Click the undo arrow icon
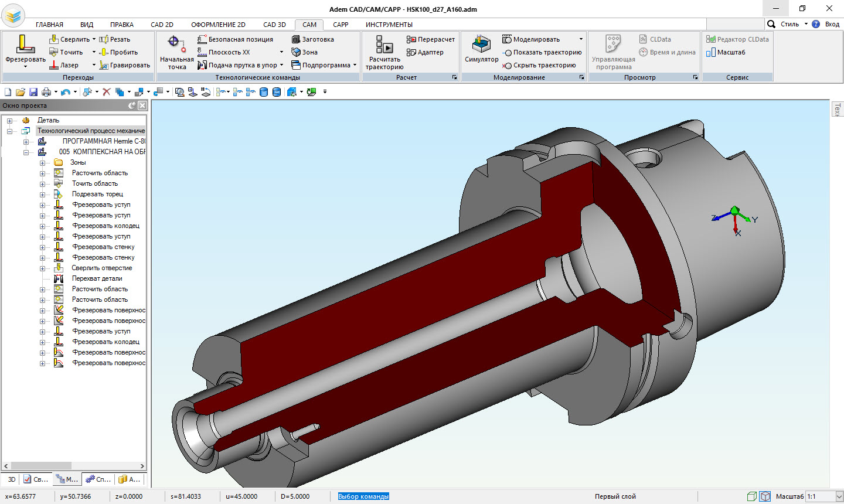The width and height of the screenshot is (844, 504). (65, 92)
